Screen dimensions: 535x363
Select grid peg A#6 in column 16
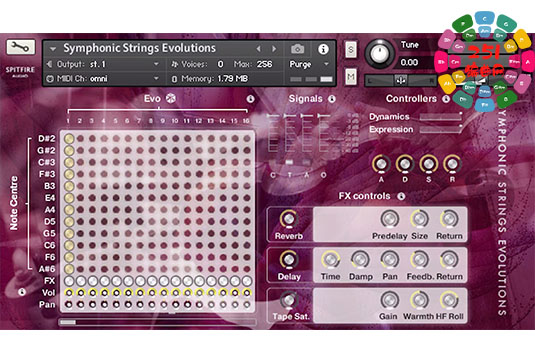tap(247, 269)
